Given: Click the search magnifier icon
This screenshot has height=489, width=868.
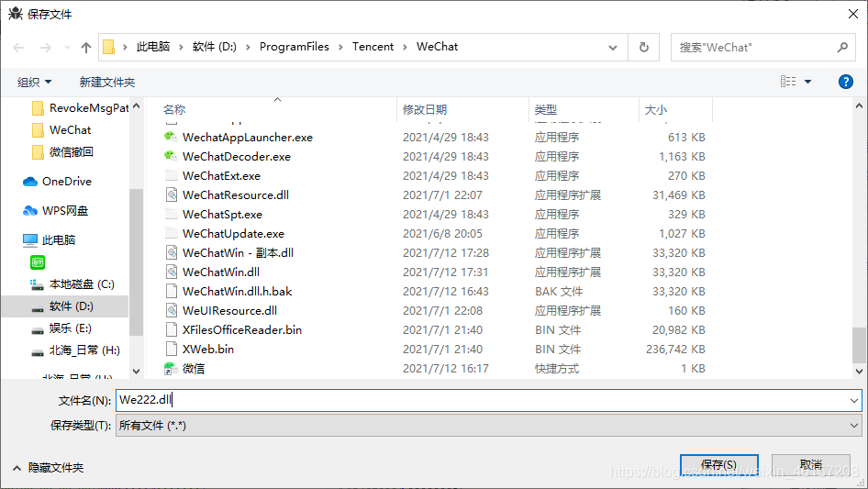Looking at the screenshot, I should 842,47.
